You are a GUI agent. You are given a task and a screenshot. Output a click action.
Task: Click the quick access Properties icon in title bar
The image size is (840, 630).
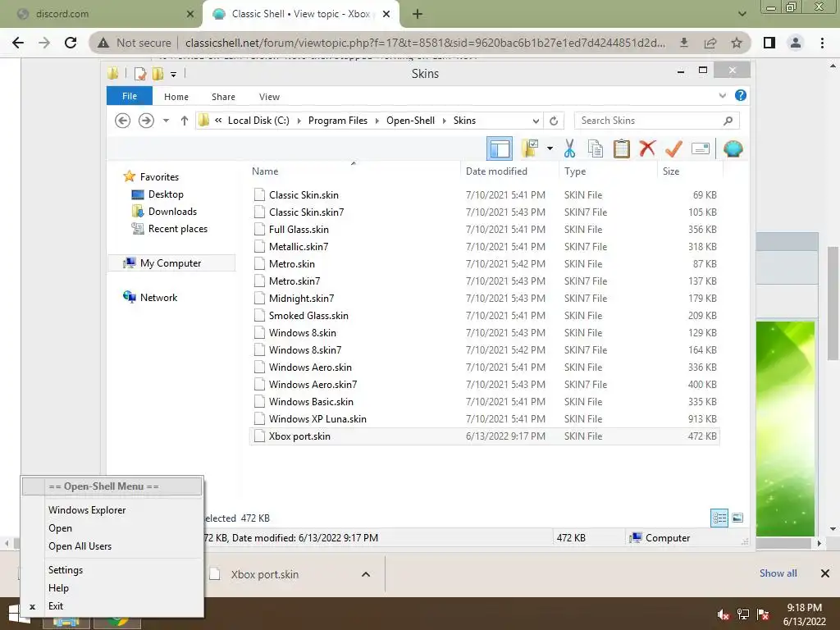click(139, 74)
